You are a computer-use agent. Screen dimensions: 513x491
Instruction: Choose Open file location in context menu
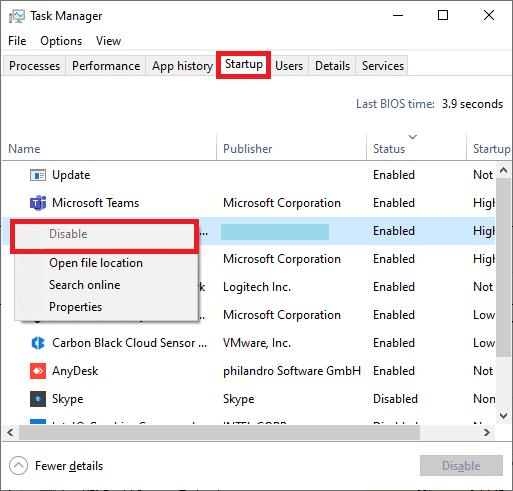point(106,263)
